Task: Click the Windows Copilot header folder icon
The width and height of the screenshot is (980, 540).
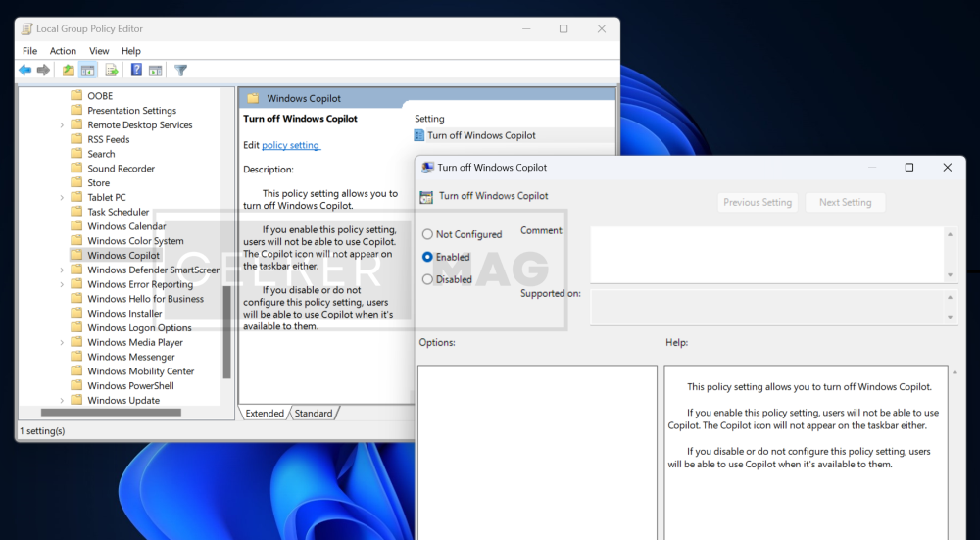Action: (253, 98)
